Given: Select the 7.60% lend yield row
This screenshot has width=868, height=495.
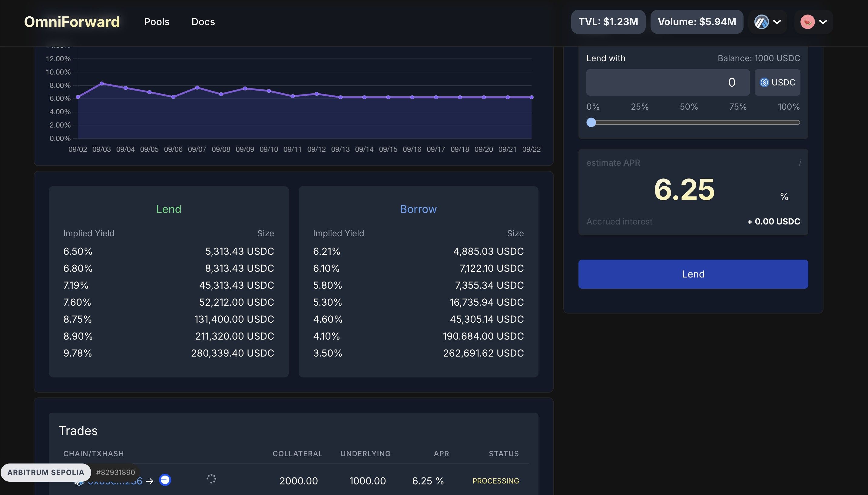Looking at the screenshot, I should pyautogui.click(x=169, y=302).
